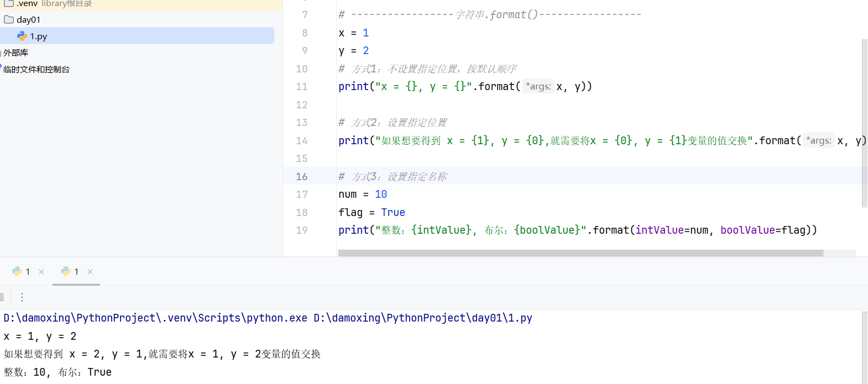Screen dimensions: 868x384
Task: Expand the 外部库 node
Action: [x=15, y=52]
